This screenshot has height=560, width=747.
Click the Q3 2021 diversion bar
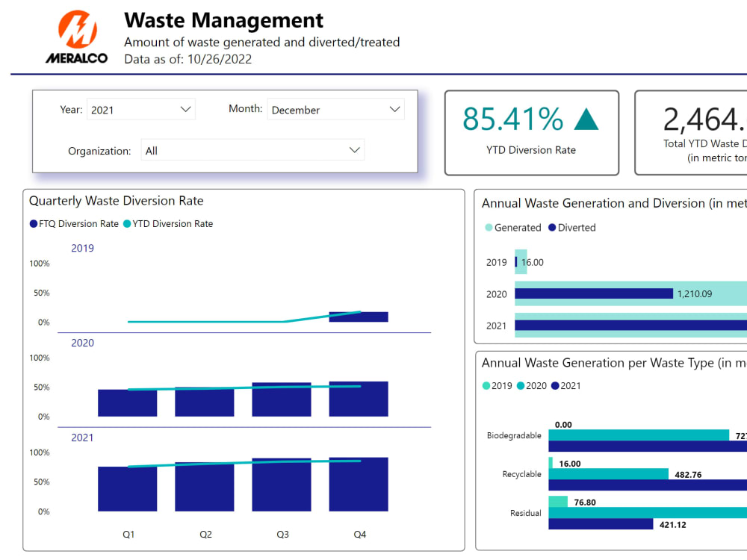click(282, 485)
